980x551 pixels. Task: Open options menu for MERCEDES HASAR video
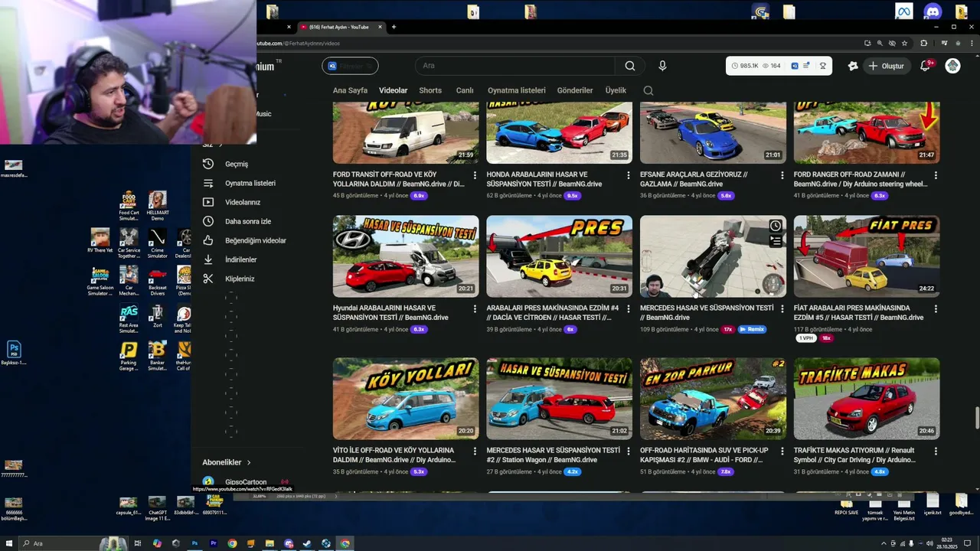tap(782, 308)
